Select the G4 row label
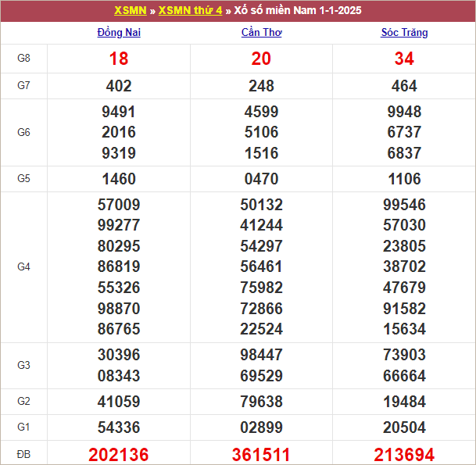476x465 pixels. 23,266
